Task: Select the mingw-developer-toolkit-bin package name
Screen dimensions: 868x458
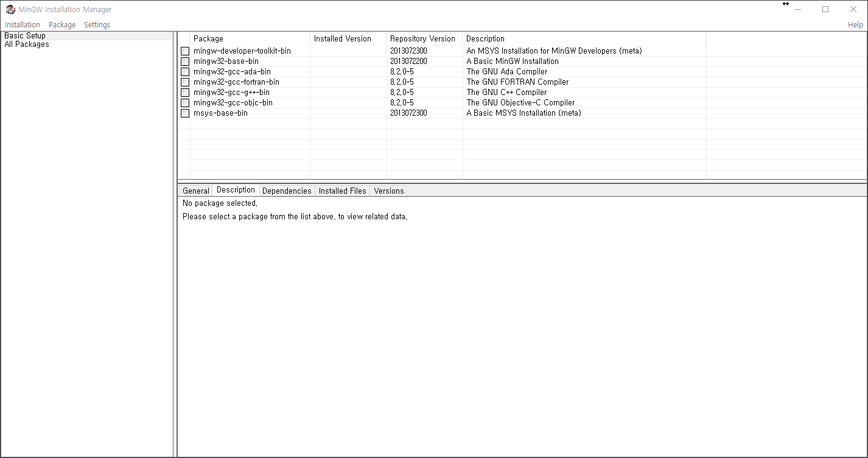Action: coord(242,51)
